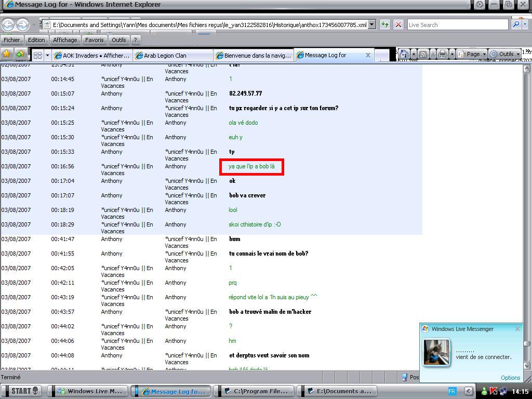Click page scrollbar up arrow
Screen dimensions: 532x399
(527, 68)
